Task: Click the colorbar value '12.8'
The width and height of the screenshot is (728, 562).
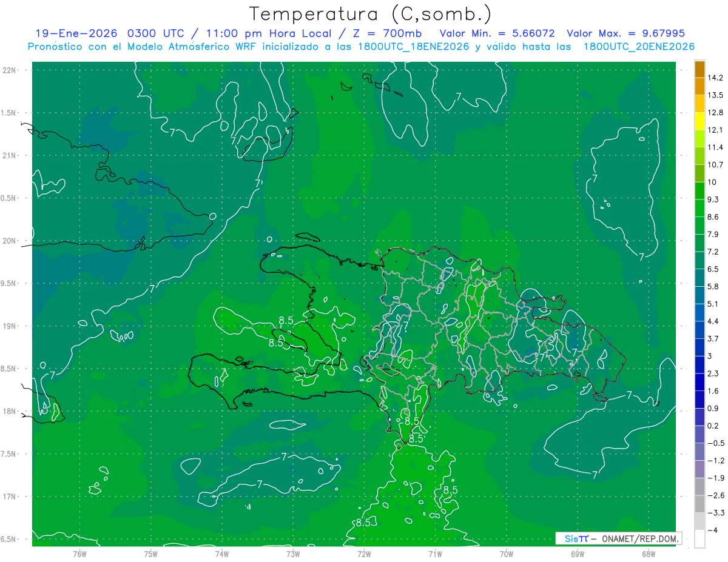Action: 716,113
